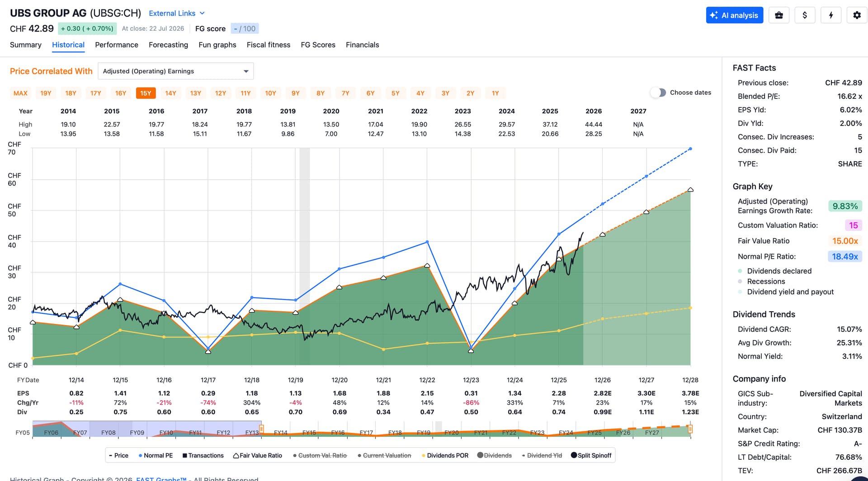This screenshot has width=868, height=481.
Task: View the Fiscal fitness tab
Action: [x=269, y=45]
